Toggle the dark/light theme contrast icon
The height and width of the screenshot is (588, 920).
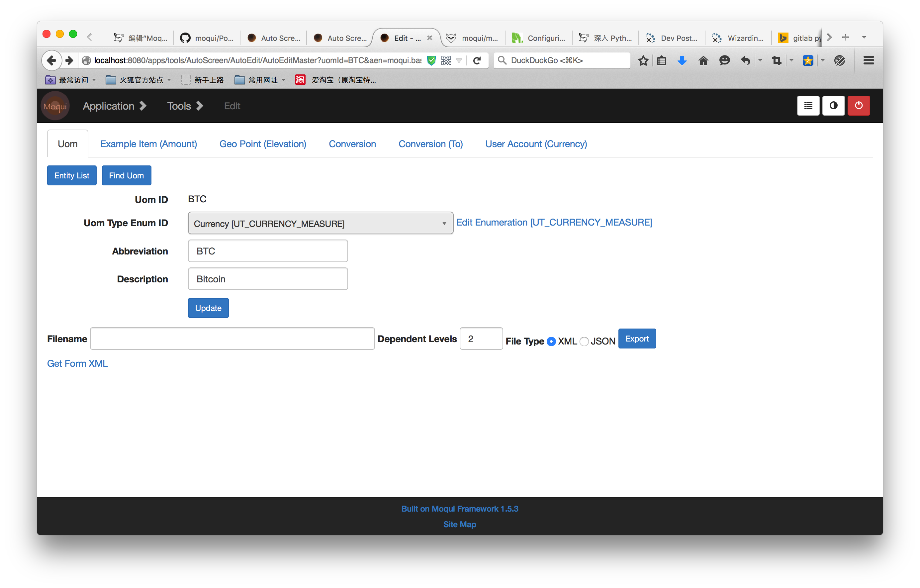(833, 105)
